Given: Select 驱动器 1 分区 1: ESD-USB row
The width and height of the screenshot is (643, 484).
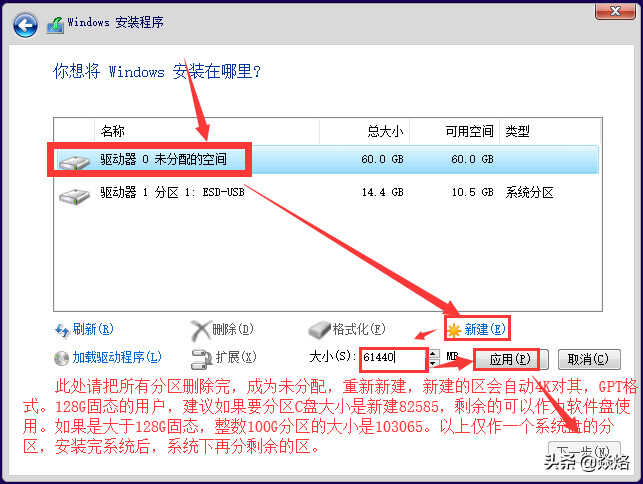Looking at the screenshot, I should 326,192.
